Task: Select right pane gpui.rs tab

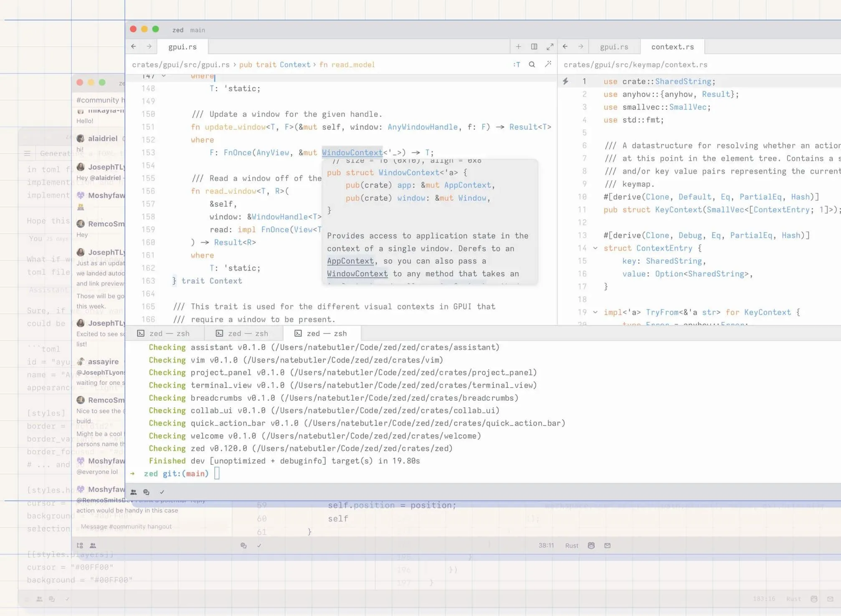Action: [x=614, y=47]
